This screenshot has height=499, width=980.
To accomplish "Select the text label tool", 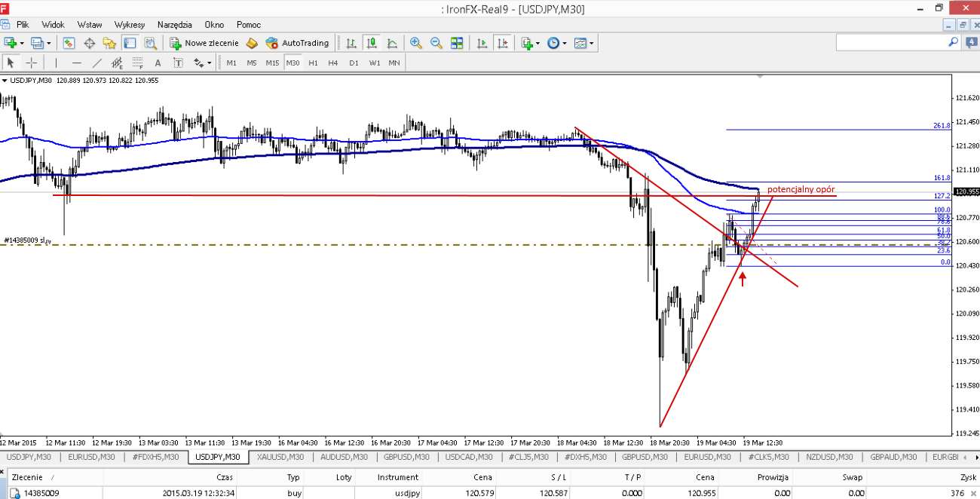I will (x=178, y=63).
